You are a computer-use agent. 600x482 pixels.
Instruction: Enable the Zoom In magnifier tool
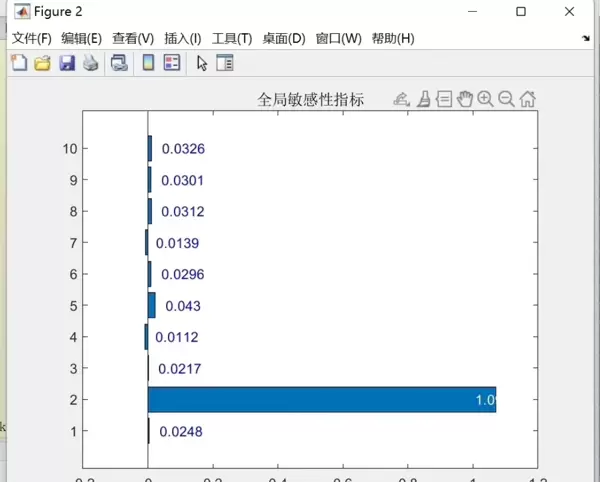(485, 98)
